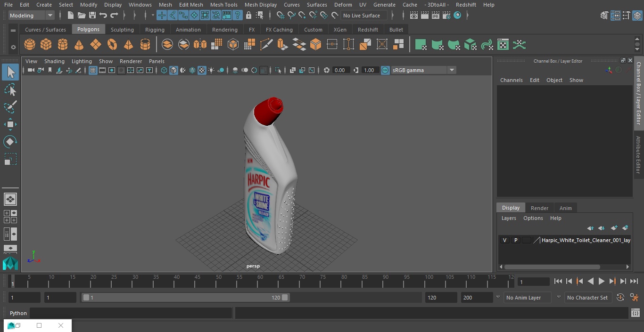Create a polygon sphere from the shelf

coord(29,45)
